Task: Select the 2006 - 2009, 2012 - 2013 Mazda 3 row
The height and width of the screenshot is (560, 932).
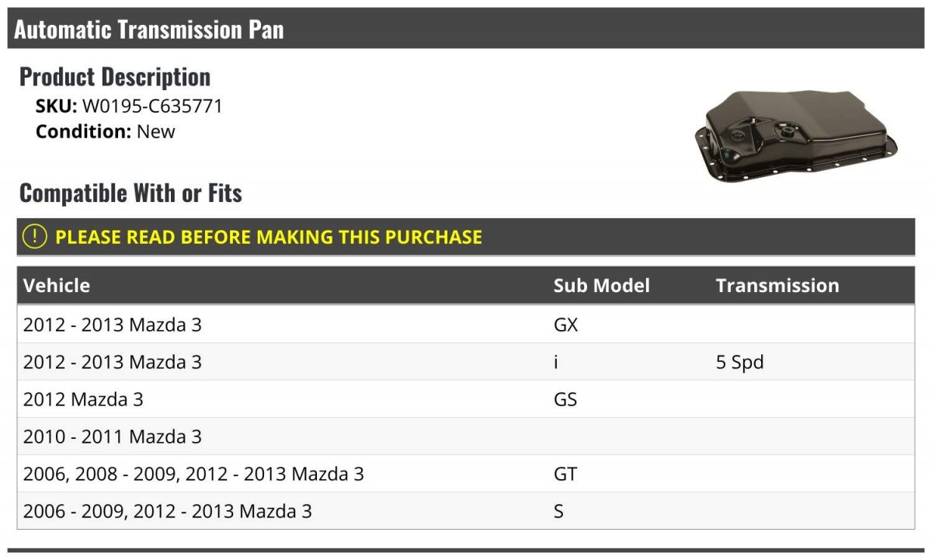Action: pyautogui.click(x=466, y=511)
